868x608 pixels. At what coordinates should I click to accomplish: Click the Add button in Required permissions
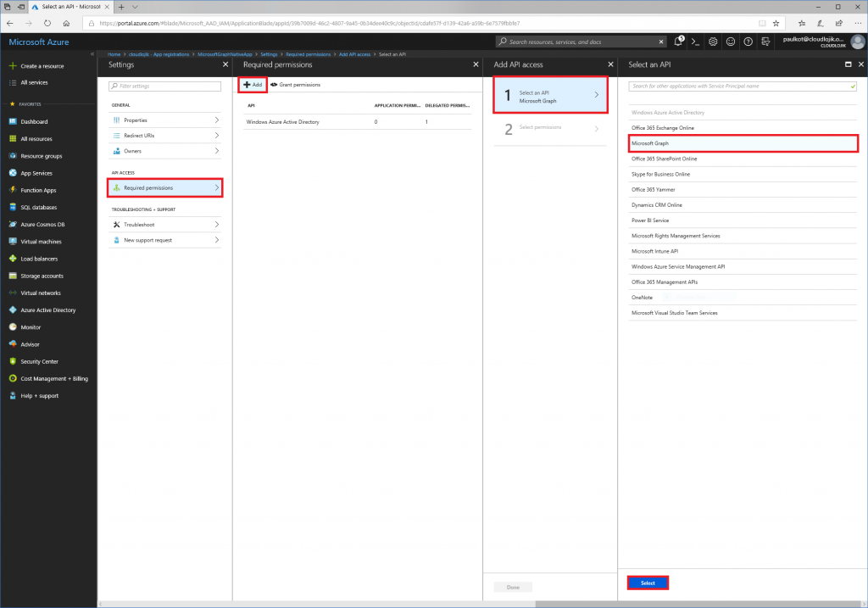(x=253, y=85)
